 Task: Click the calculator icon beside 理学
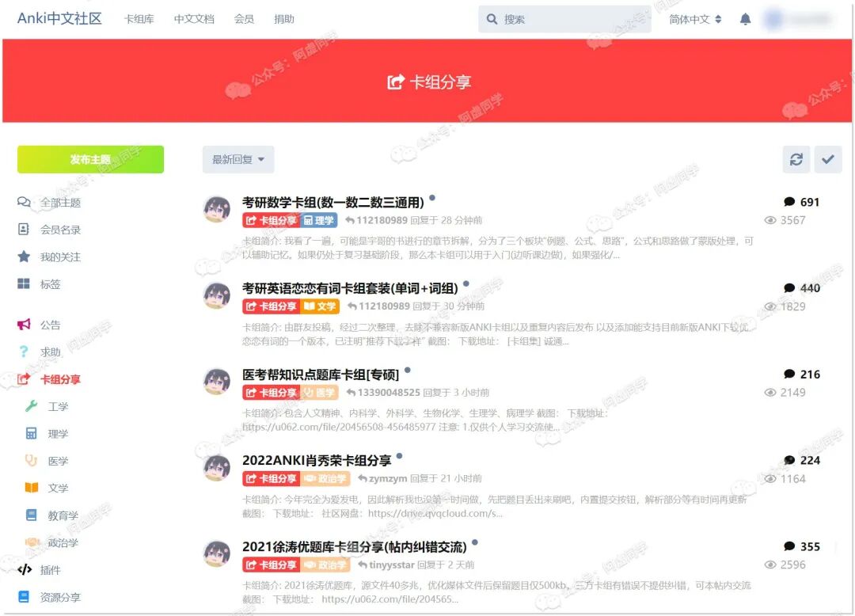tap(32, 433)
